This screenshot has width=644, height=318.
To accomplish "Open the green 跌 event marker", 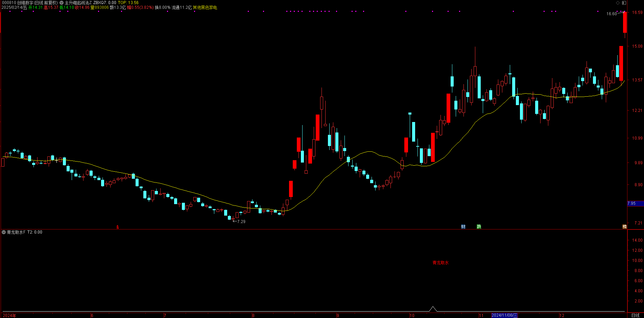I will click(x=479, y=226).
